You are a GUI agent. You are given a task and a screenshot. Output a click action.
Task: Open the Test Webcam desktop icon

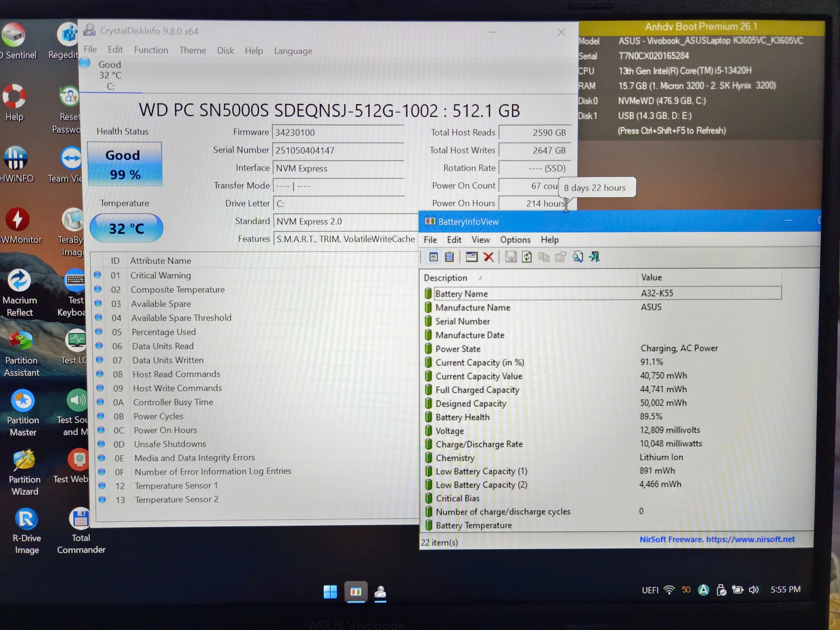[72, 466]
